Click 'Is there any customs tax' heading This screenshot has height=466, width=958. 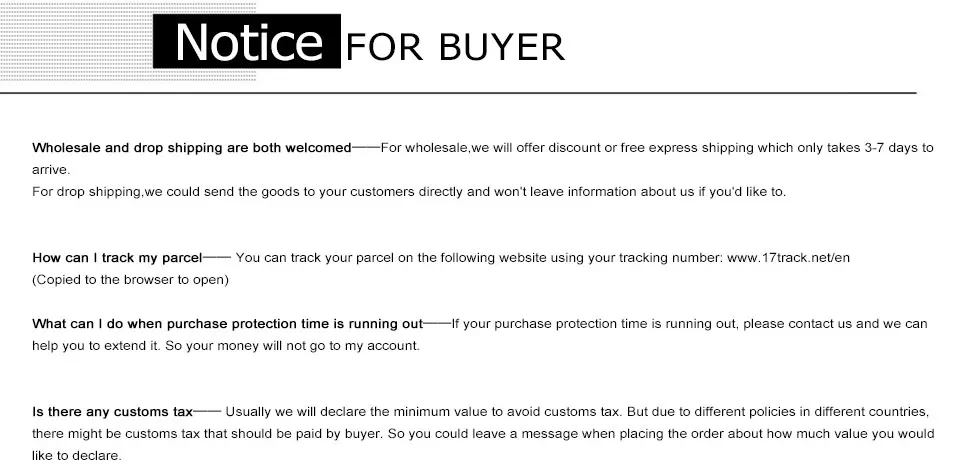(x=112, y=412)
